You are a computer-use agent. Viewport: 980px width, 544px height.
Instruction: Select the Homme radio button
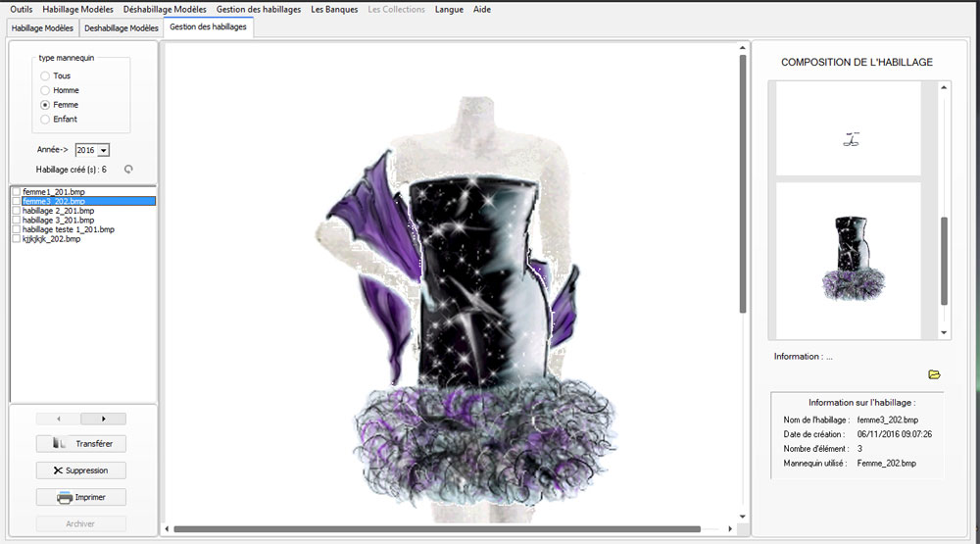pos(45,90)
